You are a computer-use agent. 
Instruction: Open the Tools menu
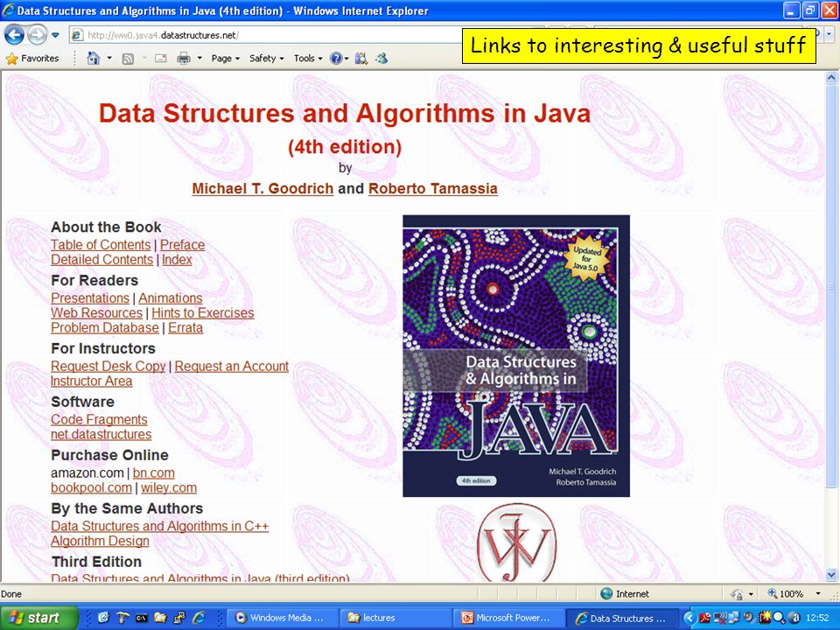[x=308, y=59]
